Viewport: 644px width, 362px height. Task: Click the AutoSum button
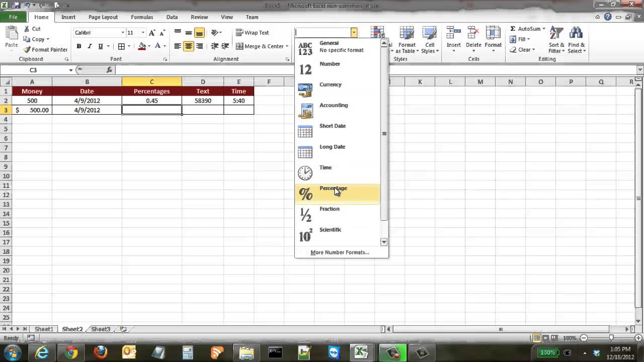(x=525, y=29)
